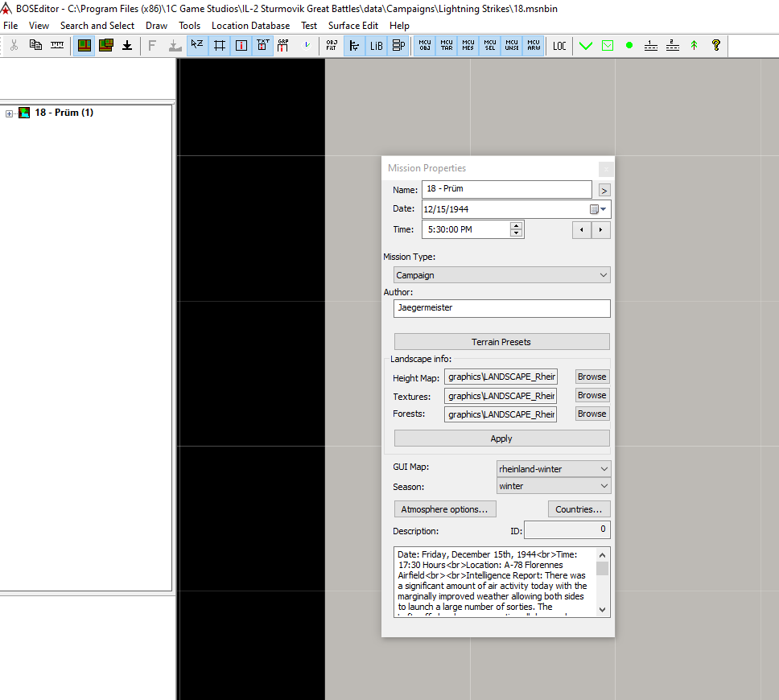Open the Location Database menu
Screen dimensions: 779x700
(250, 25)
